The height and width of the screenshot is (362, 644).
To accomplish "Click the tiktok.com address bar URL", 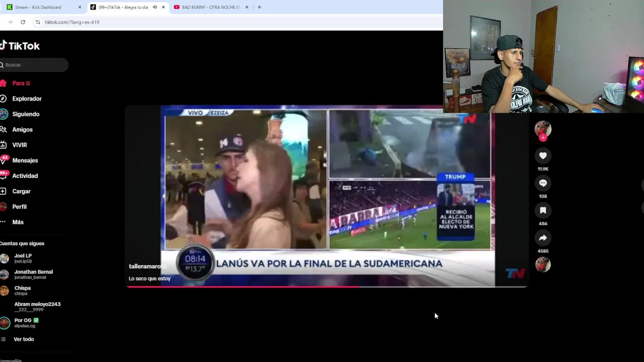I will 72,22.
